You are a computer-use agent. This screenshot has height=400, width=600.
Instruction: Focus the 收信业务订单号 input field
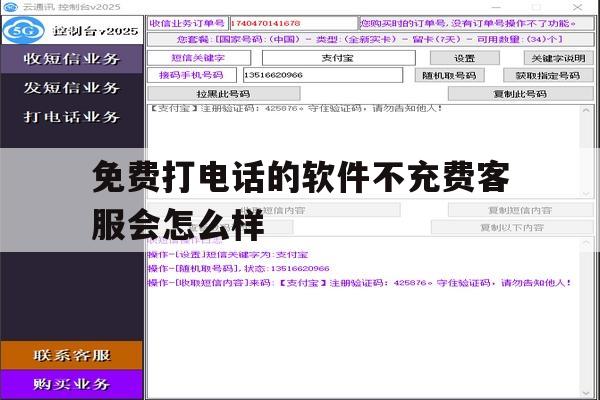(x=293, y=23)
